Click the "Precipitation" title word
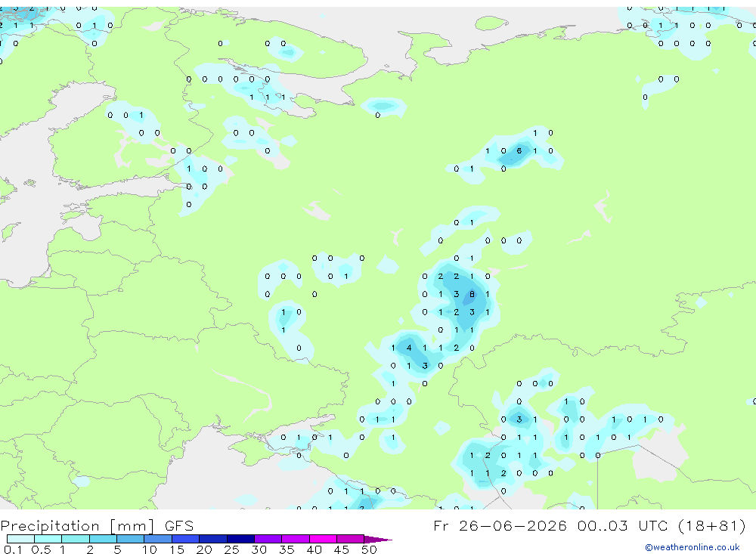The width and height of the screenshot is (756, 554). tap(50, 525)
